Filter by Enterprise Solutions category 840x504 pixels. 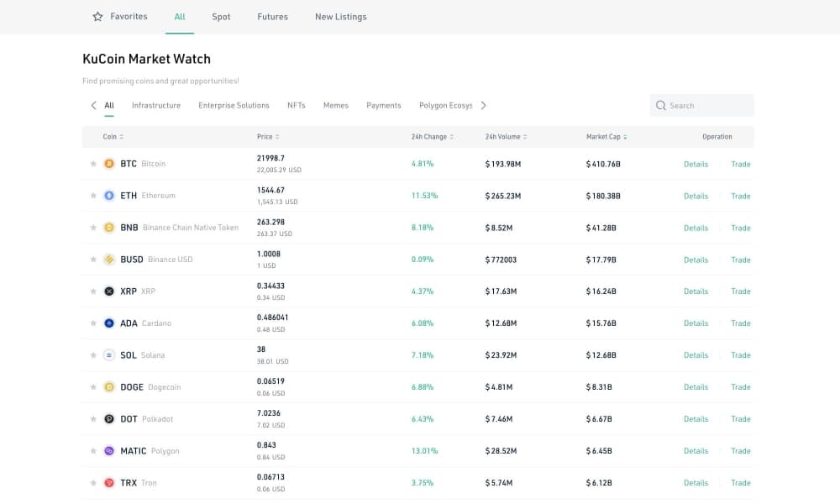pyautogui.click(x=234, y=106)
